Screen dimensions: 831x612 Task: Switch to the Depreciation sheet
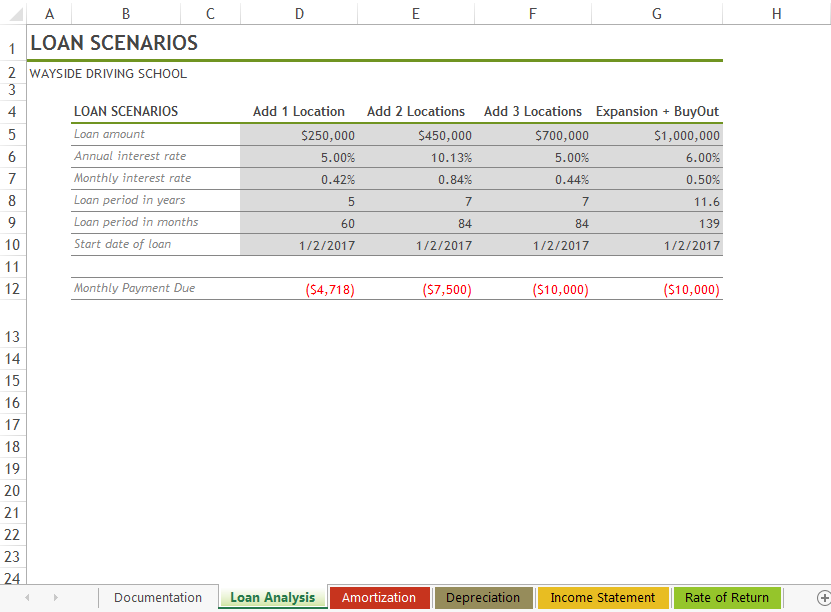[x=483, y=597]
